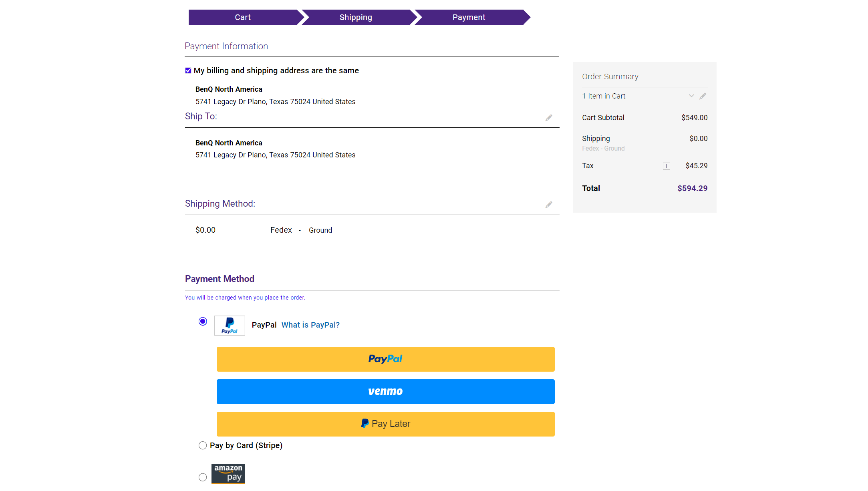Viewport: 868px width, 491px height.
Task: Select the PayPal payment radio button
Action: (x=203, y=321)
